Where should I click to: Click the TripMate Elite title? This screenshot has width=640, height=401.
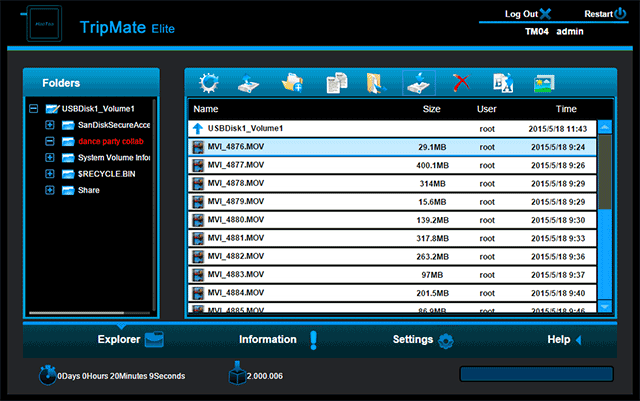pyautogui.click(x=127, y=28)
